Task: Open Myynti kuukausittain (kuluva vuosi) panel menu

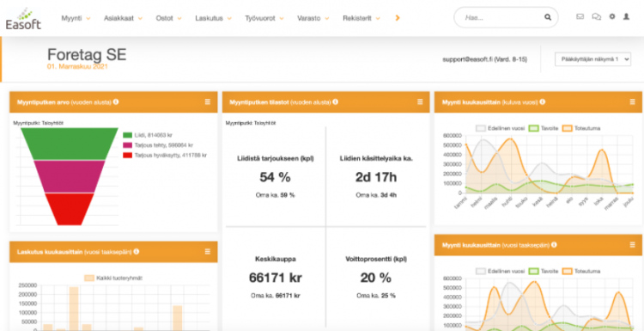Action: (633, 102)
